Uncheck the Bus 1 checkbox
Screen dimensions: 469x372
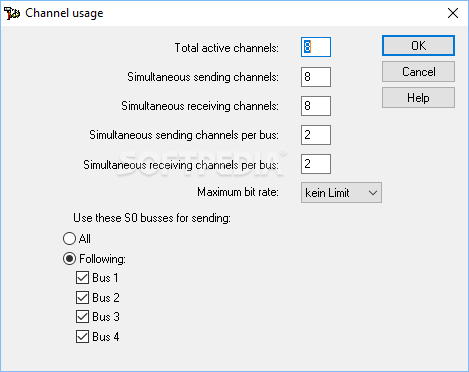pyautogui.click(x=82, y=278)
